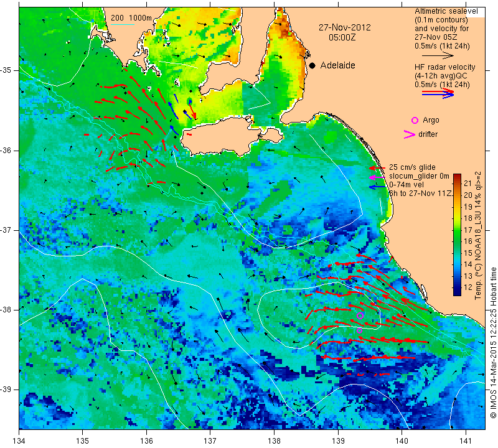The image size is (498, 448).
Task: Click the '140' longitude axis label
Action: click(402, 441)
